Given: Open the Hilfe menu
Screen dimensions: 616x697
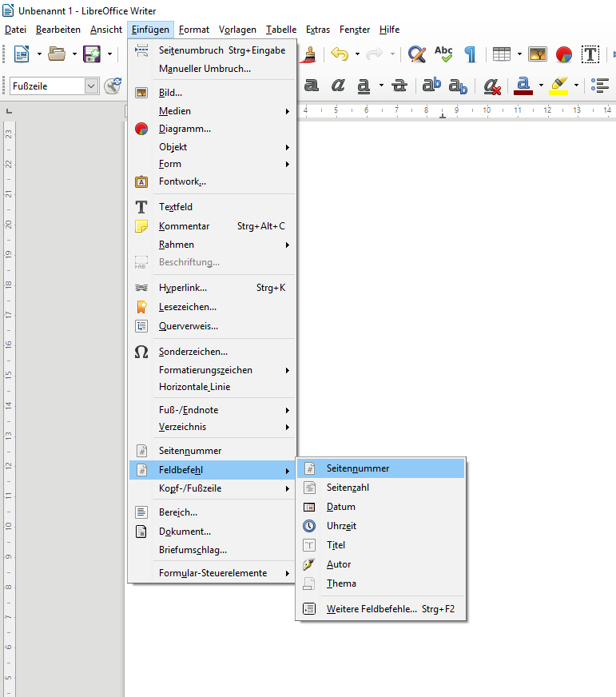Looking at the screenshot, I should [x=389, y=30].
